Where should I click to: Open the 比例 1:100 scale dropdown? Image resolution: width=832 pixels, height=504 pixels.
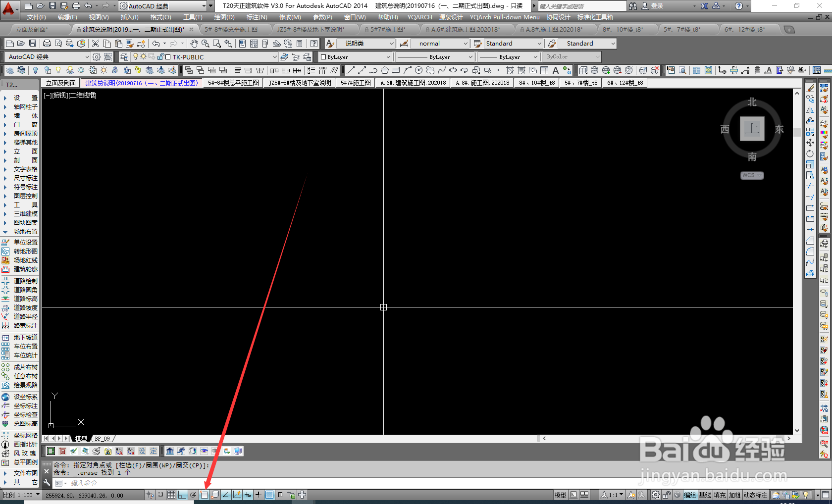click(21, 495)
